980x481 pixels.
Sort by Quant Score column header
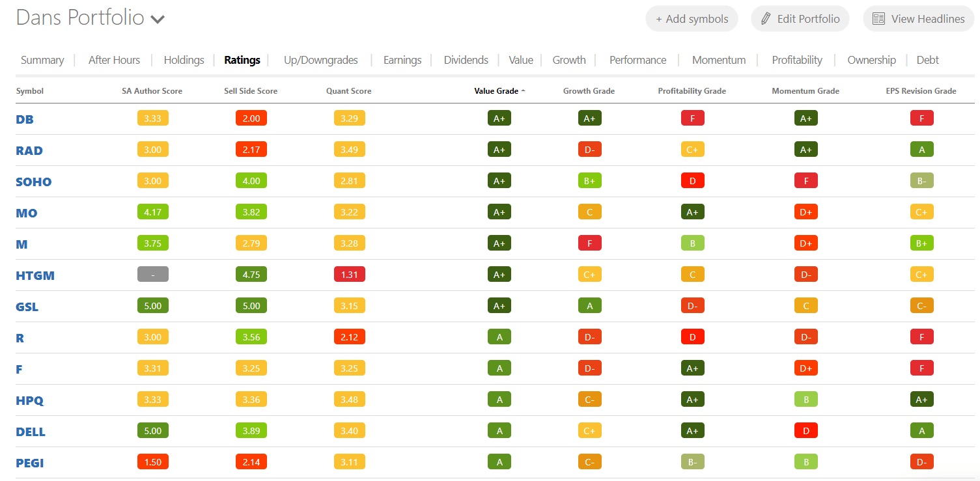[349, 91]
